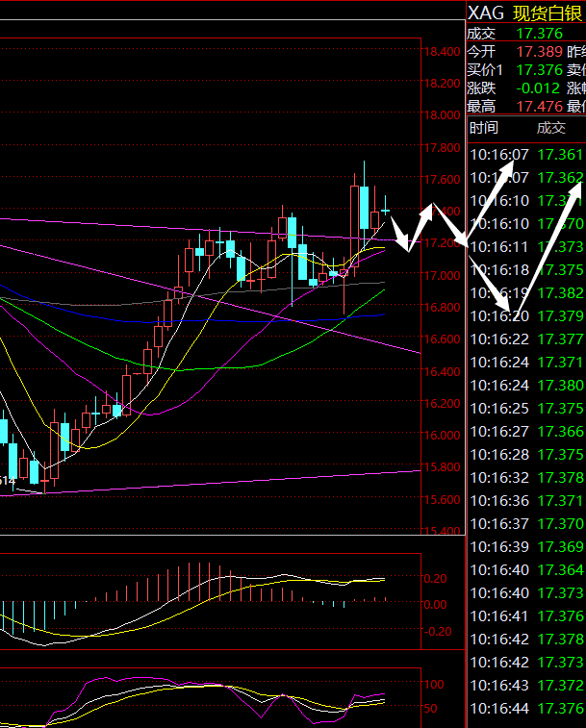Click the 16.800 price axis label

pyautogui.click(x=442, y=308)
